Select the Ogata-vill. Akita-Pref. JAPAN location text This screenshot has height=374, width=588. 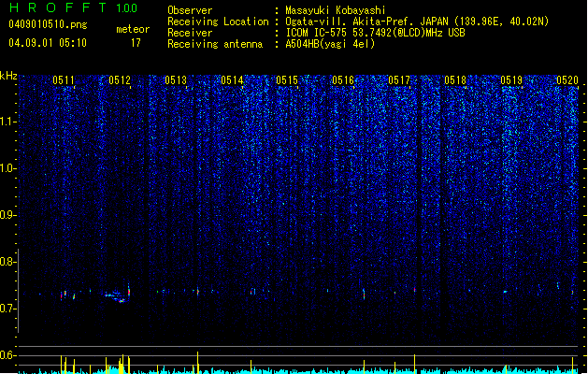point(417,22)
